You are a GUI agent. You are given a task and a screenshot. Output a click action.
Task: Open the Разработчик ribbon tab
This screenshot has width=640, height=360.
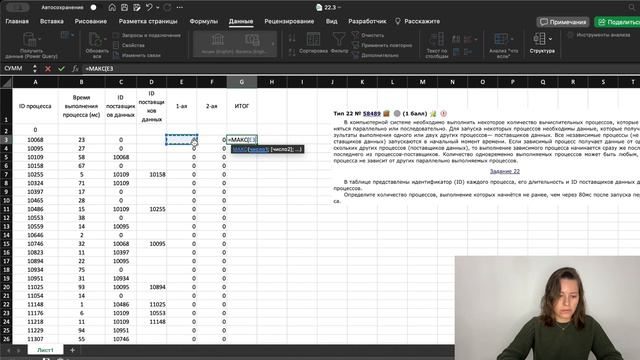(x=367, y=21)
